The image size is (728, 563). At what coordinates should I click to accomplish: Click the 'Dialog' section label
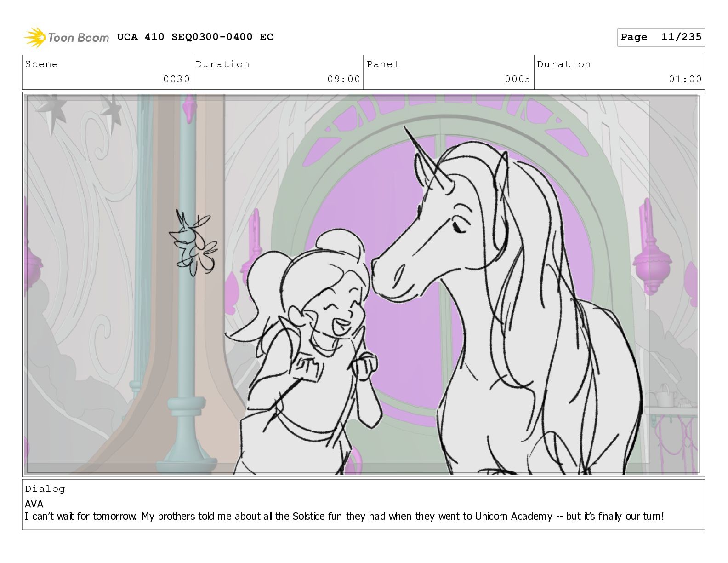click(x=45, y=489)
